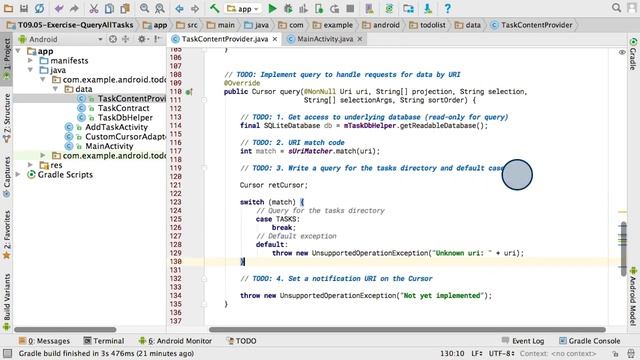Screen dimensions: 640x360
Task: Click T09.05-Exercise-QueryAllTasks breadcrumb
Action: 71,25
